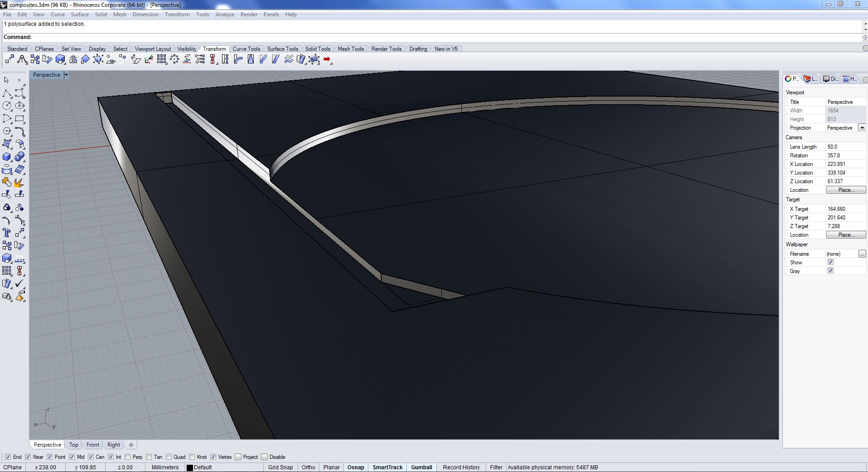Toggle SmartTrack in status bar

(387, 467)
